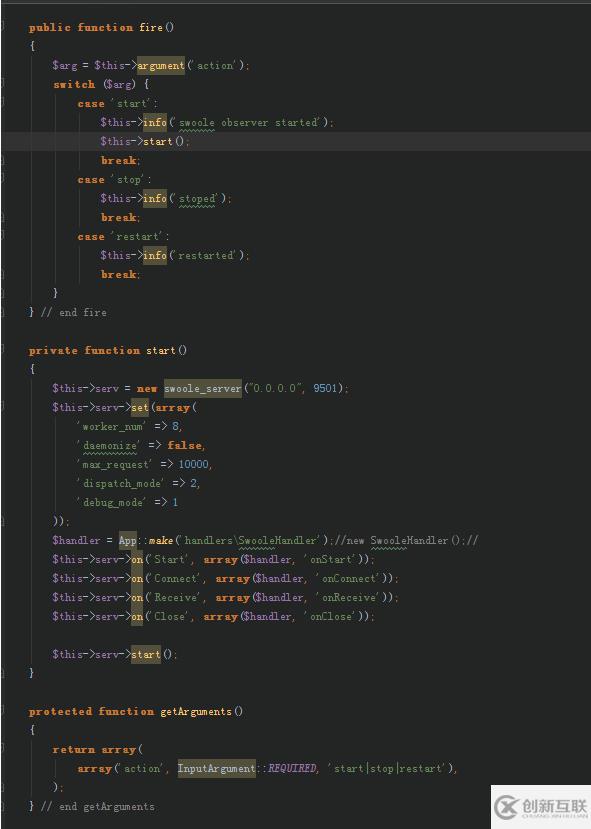
Task: Click the highlighted 'App' class reference
Action: point(127,540)
